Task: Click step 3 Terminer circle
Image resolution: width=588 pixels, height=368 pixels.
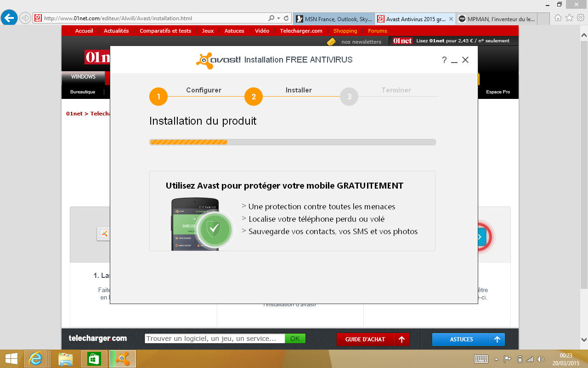Action: tap(349, 97)
